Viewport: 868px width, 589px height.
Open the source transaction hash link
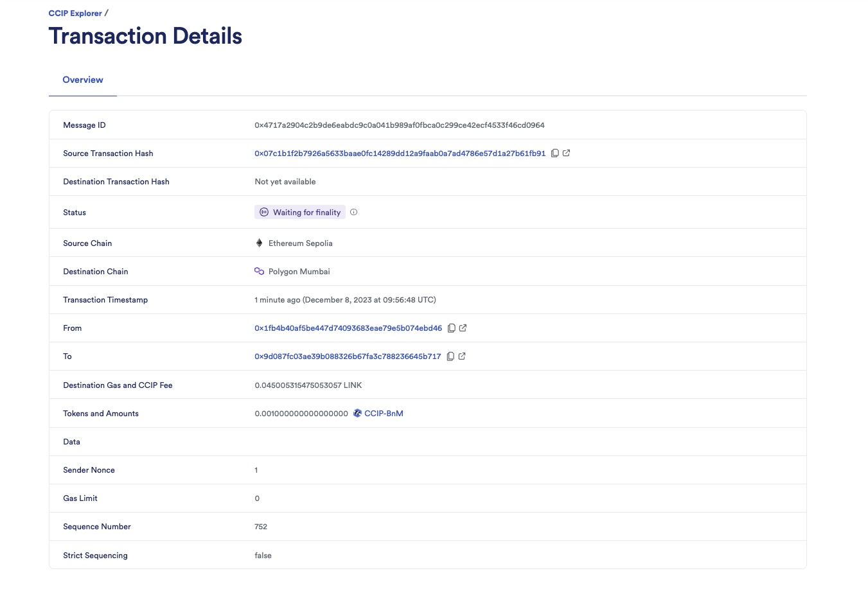click(400, 154)
